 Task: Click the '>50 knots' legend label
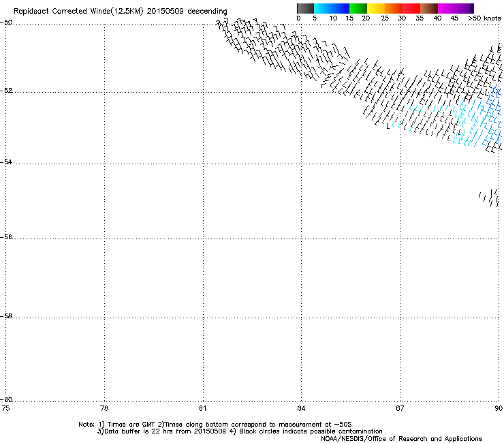click(x=484, y=18)
